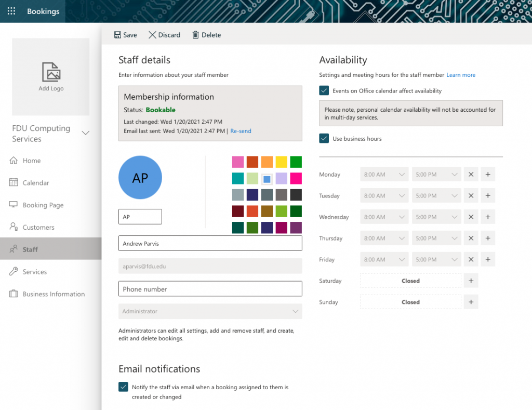The image size is (532, 410).
Task: Open Tuesday 8:00 AM start time dropdown
Action: coord(384,195)
